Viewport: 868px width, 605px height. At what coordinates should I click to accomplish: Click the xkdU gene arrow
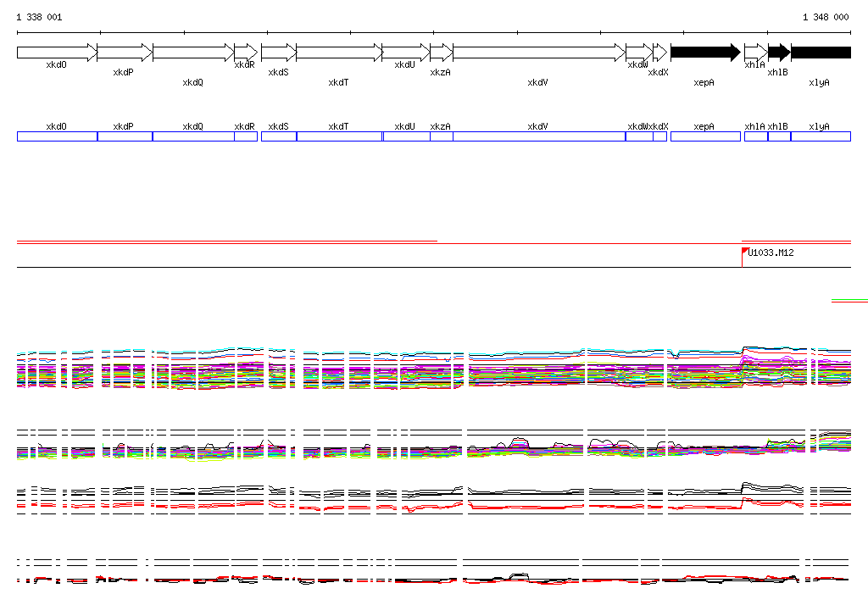pyautogui.click(x=406, y=53)
